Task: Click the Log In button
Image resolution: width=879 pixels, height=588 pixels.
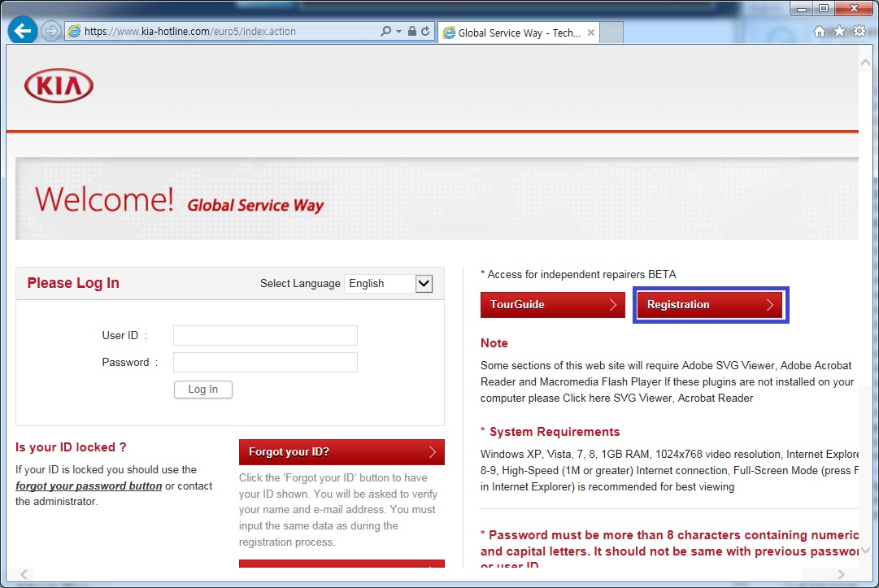Action: (202, 389)
